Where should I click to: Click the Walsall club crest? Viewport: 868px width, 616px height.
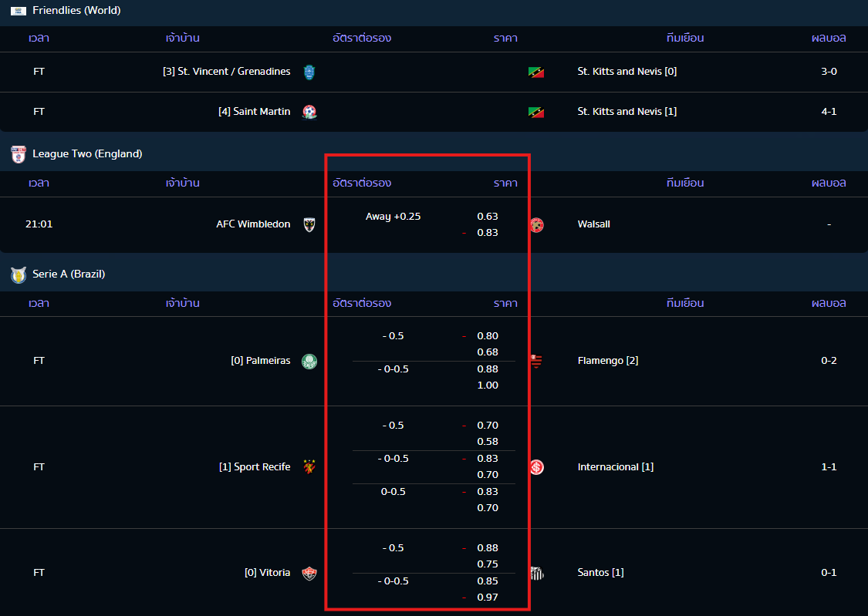pyautogui.click(x=536, y=225)
